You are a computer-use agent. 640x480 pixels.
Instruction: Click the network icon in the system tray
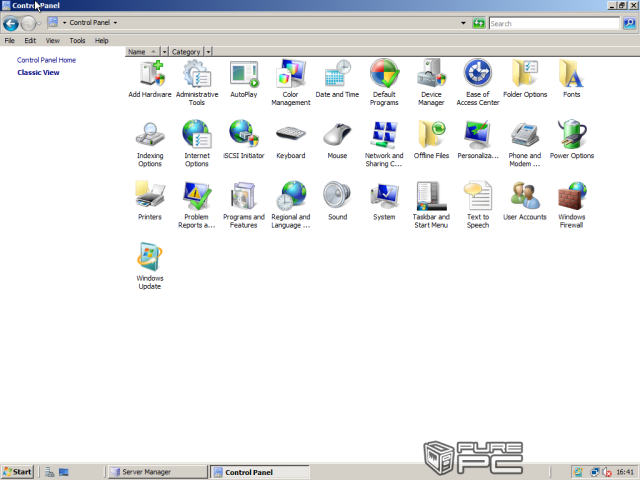coord(594,472)
